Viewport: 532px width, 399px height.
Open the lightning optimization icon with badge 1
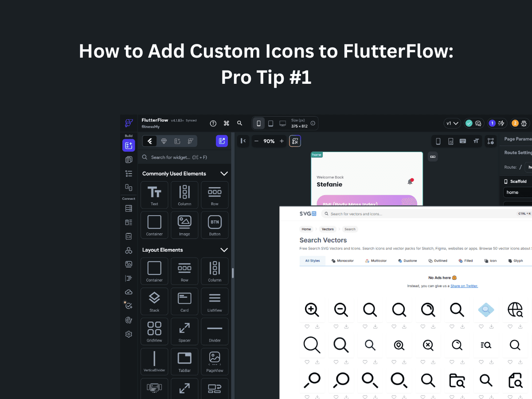coord(501,123)
